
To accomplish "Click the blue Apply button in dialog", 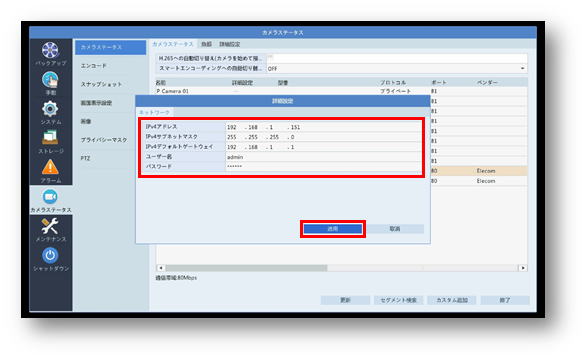I will tap(333, 229).
